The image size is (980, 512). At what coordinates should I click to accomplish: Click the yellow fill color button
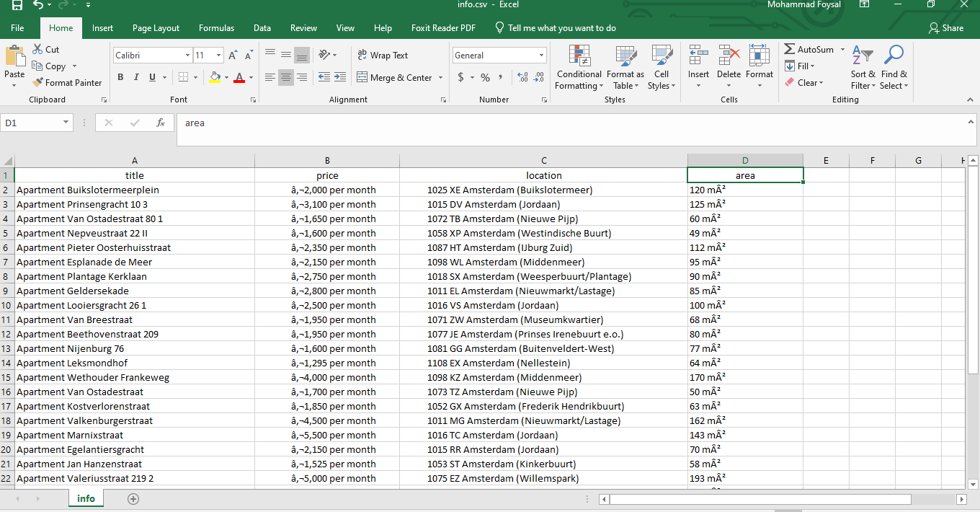214,77
